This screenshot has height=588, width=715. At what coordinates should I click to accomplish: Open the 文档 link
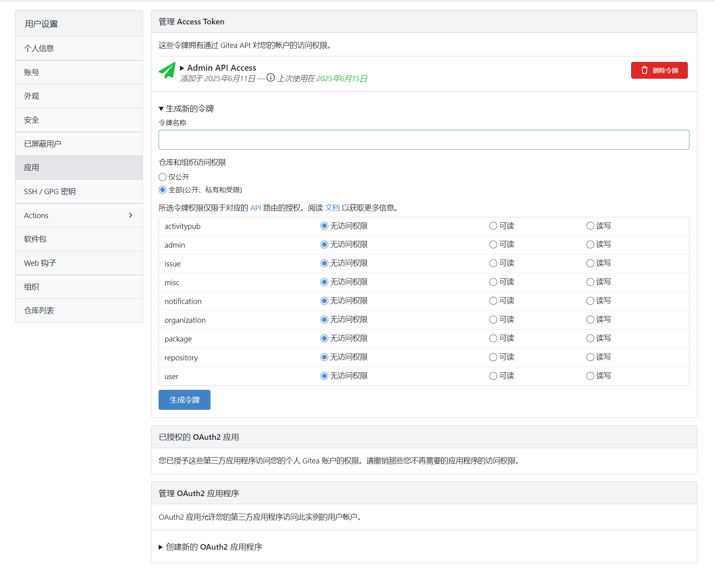(x=332, y=208)
